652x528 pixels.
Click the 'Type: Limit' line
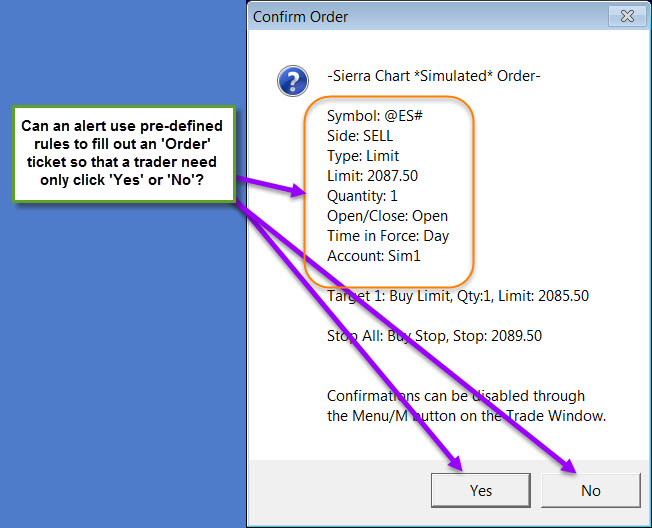(363, 156)
